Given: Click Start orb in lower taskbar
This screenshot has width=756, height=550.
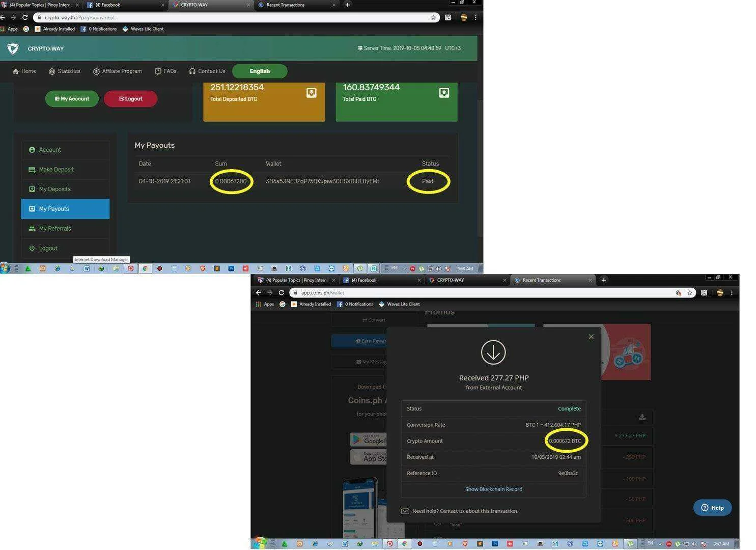Looking at the screenshot, I should pos(260,543).
